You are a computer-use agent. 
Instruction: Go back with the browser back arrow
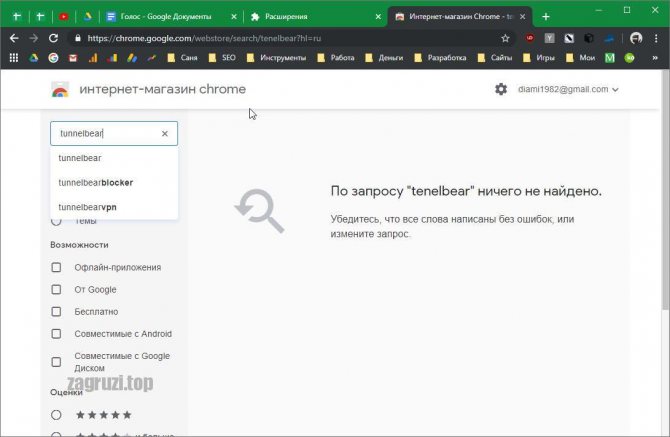click(x=14, y=38)
